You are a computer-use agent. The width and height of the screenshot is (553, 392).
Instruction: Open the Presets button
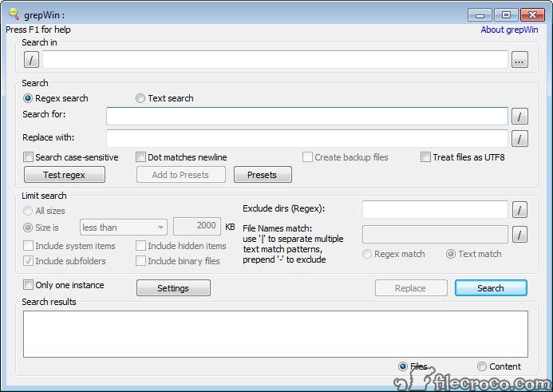click(263, 175)
